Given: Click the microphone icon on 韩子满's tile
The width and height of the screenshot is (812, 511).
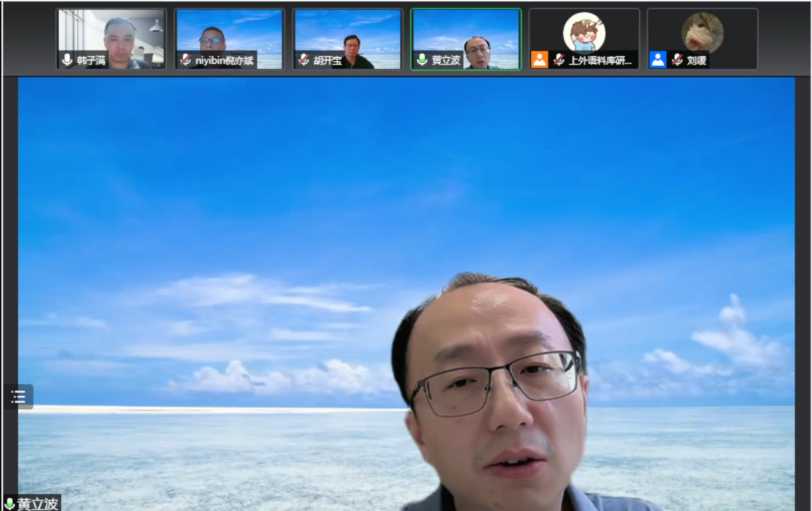Looking at the screenshot, I should (x=67, y=60).
